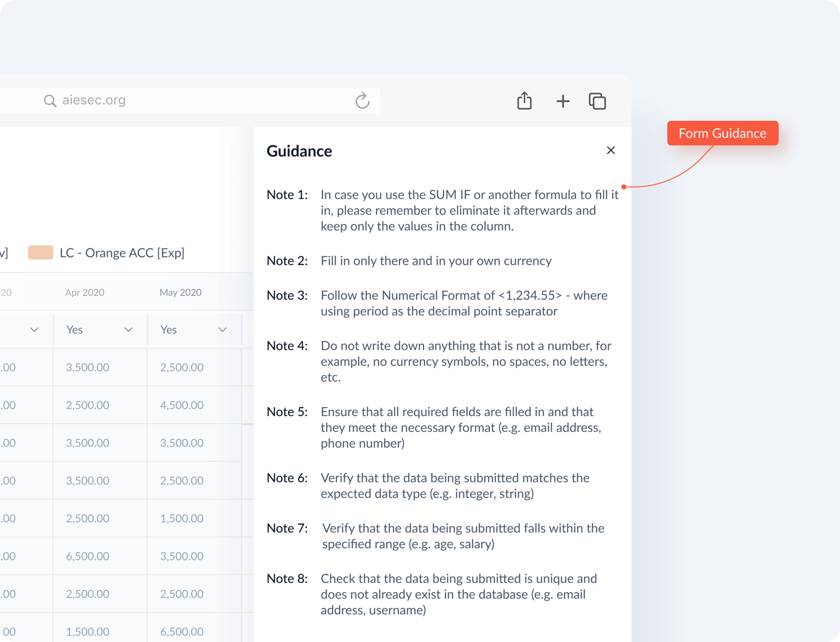Click the Note 6: label
840x642 pixels.
tap(287, 478)
